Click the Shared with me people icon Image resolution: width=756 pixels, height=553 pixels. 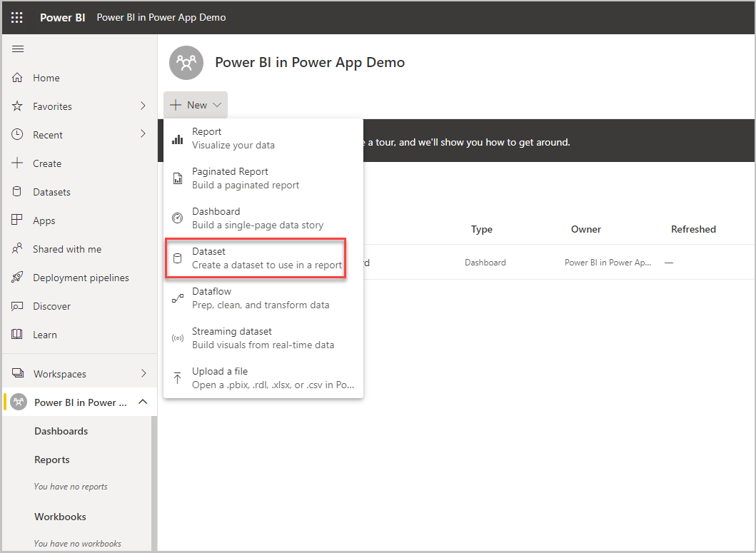(17, 249)
